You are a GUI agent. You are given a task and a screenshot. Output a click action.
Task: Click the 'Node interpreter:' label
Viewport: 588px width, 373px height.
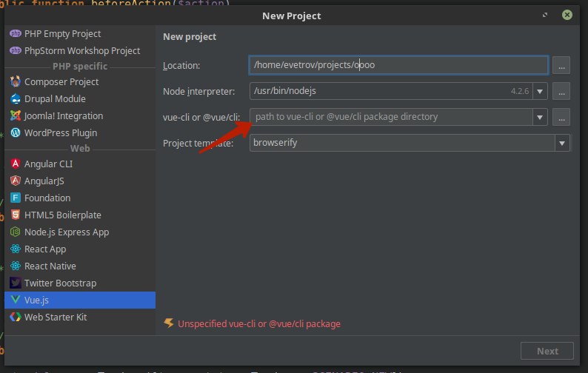tap(198, 92)
